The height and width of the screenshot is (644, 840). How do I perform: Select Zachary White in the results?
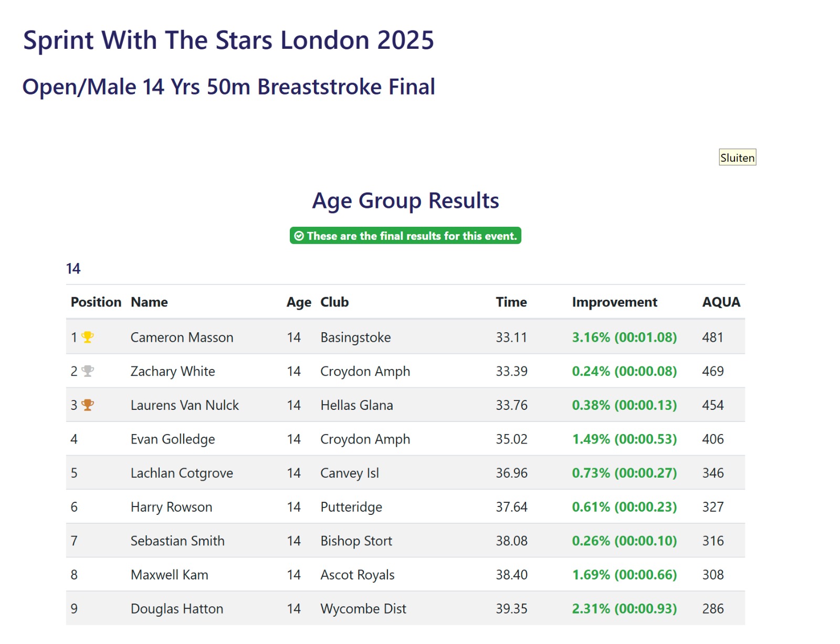click(173, 372)
